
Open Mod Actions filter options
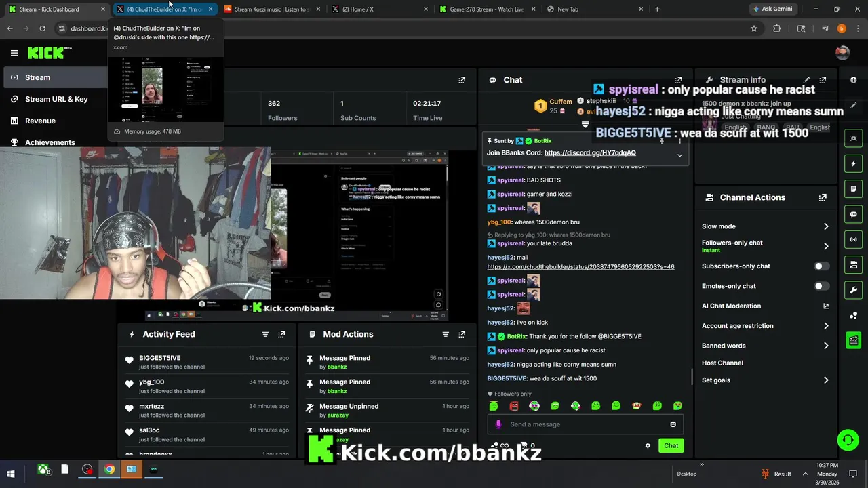[446, 334]
